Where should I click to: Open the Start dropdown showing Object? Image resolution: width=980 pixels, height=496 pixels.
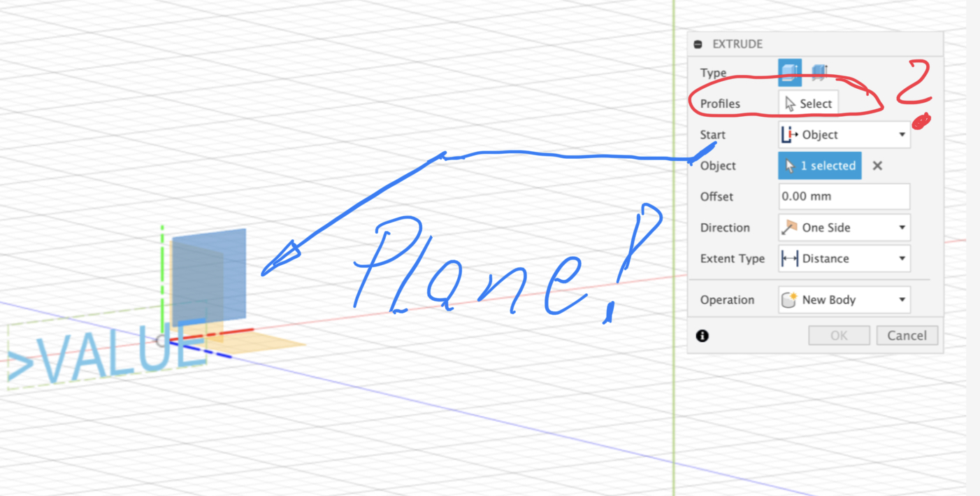pyautogui.click(x=901, y=134)
